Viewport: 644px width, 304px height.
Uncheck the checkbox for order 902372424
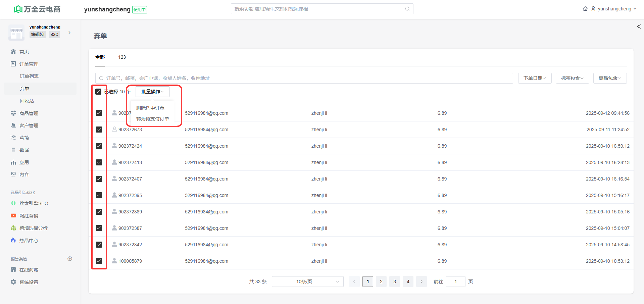pyautogui.click(x=99, y=146)
